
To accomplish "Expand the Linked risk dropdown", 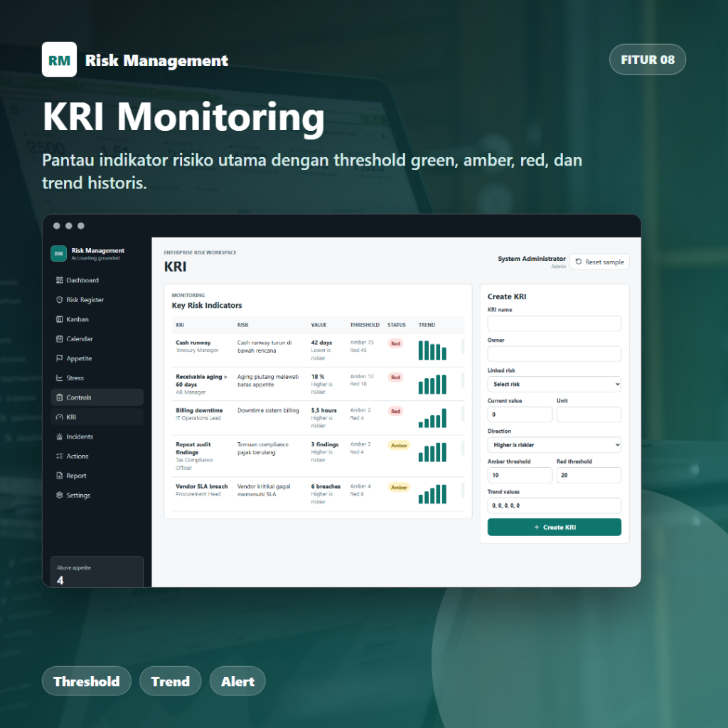I will 554,384.
